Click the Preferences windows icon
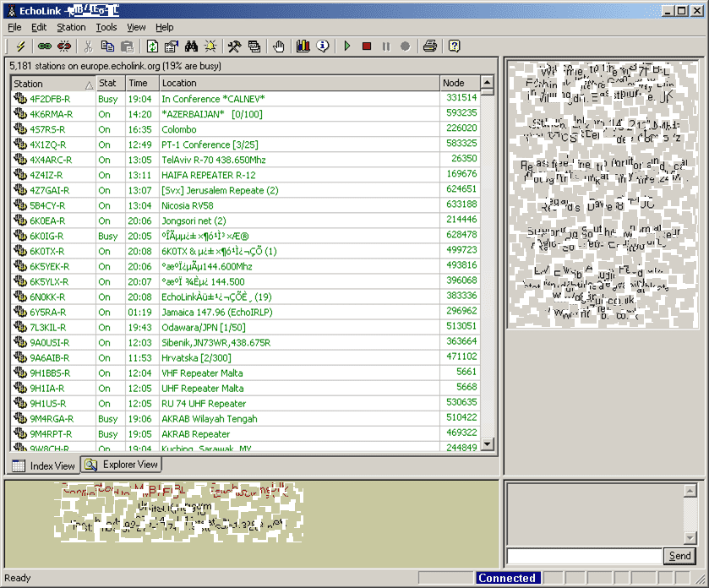Image resolution: width=709 pixels, height=588 pixels. (254, 46)
